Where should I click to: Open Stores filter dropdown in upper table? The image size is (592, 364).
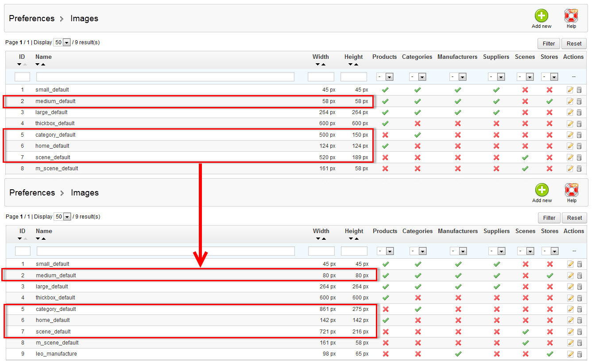(x=549, y=77)
